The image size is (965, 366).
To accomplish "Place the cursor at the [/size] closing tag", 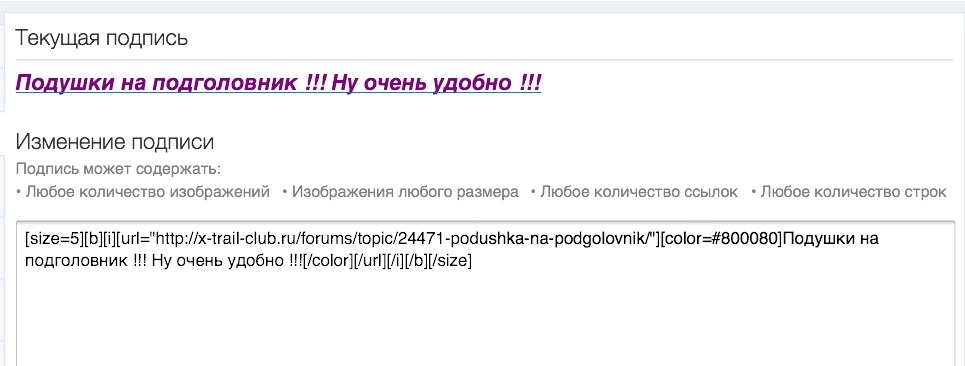I will [x=449, y=261].
